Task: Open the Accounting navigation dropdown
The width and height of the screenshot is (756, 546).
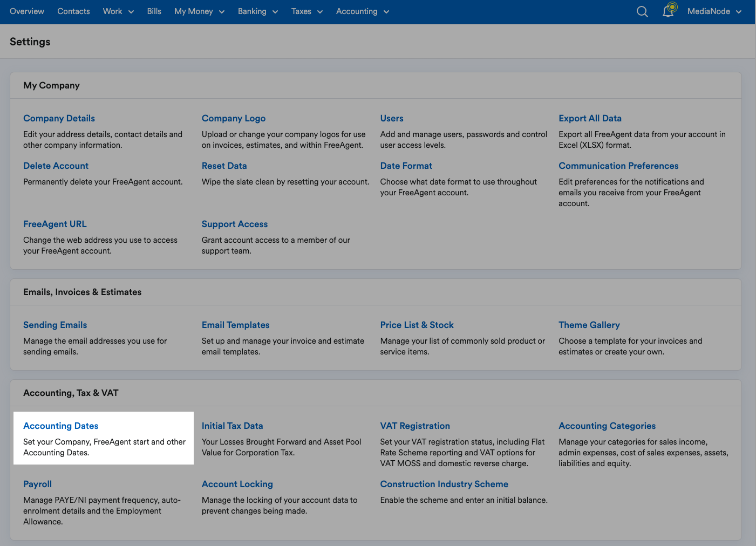Action: point(362,11)
